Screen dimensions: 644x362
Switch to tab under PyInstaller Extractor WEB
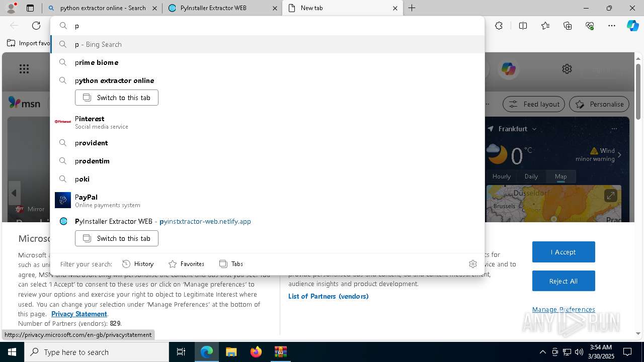pos(117,238)
